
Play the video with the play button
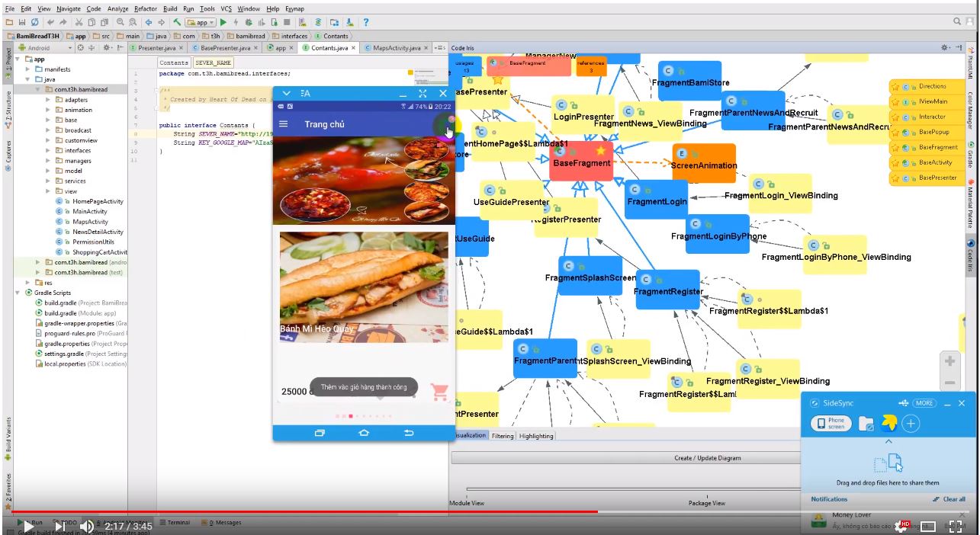pos(28,526)
